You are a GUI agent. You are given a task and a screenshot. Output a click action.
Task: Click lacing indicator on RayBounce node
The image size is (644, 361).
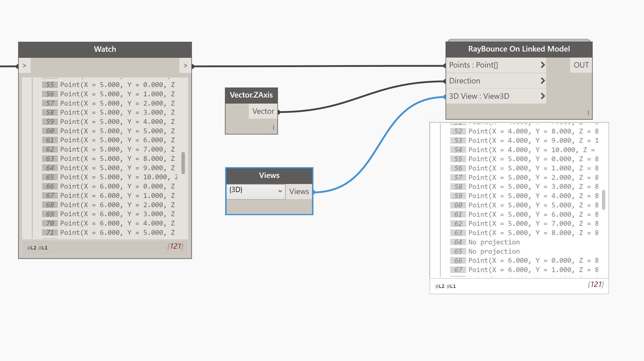tap(588, 113)
